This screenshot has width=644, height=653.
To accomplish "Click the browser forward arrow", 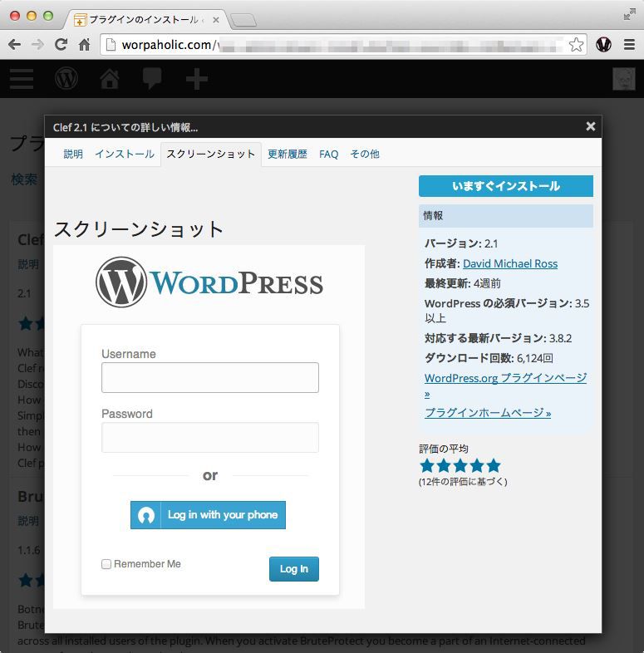I will click(37, 44).
